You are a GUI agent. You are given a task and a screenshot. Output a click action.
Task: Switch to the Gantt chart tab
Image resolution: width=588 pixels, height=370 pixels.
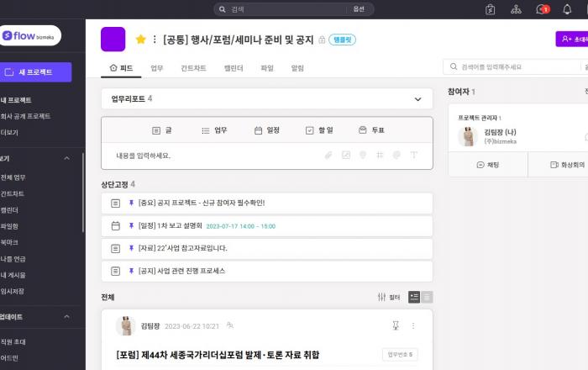pyautogui.click(x=193, y=68)
